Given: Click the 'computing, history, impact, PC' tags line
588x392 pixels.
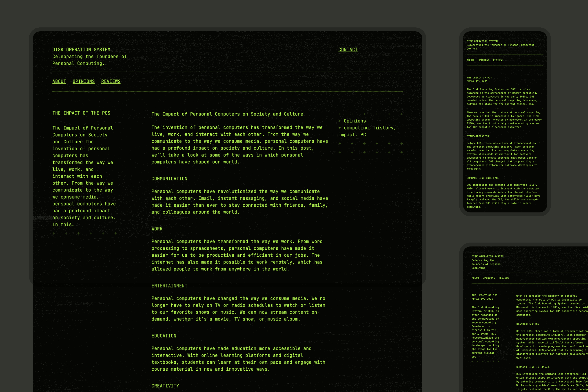Looking at the screenshot, I should pyautogui.click(x=369, y=128).
